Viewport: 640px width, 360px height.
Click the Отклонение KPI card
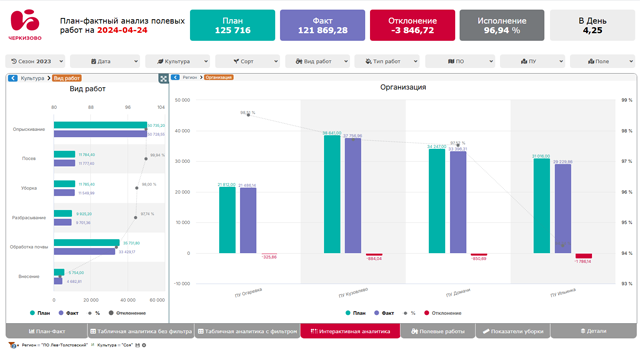click(x=412, y=25)
